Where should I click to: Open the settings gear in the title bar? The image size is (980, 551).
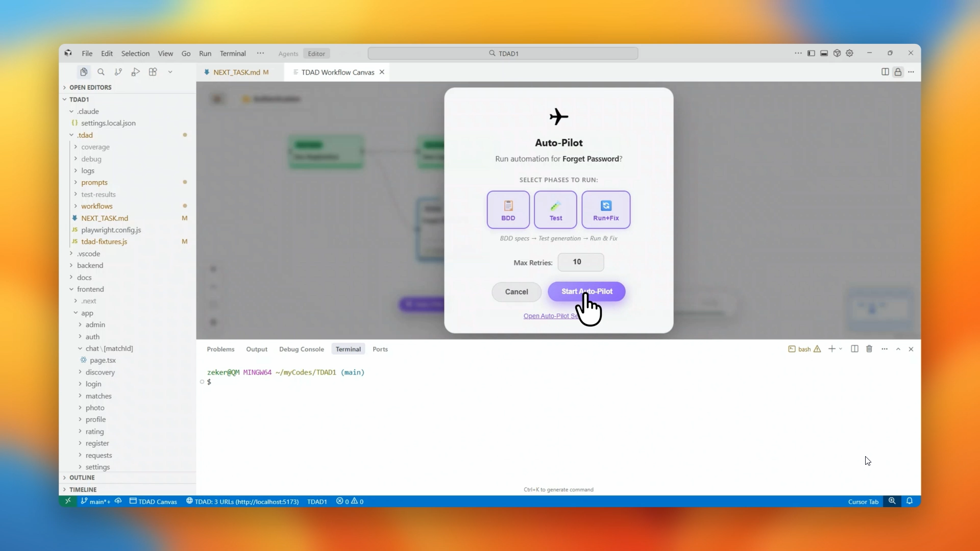[x=850, y=53]
